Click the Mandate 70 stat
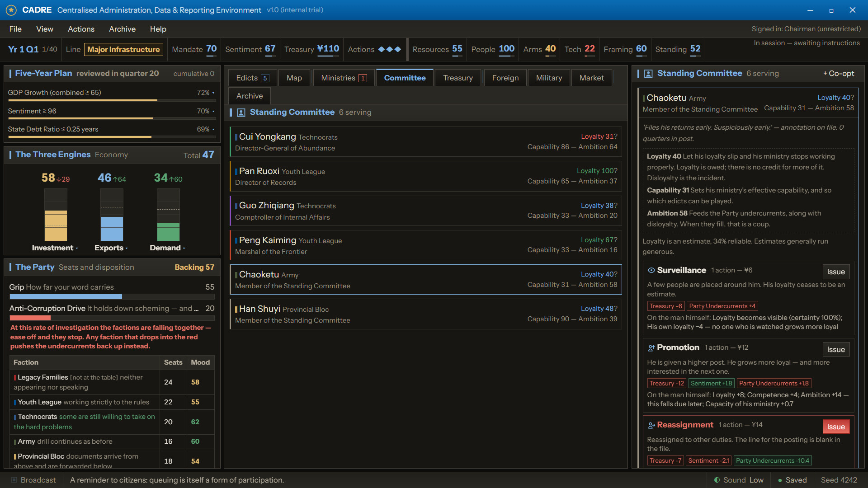Viewport: 868px width, 488px height. pos(194,49)
